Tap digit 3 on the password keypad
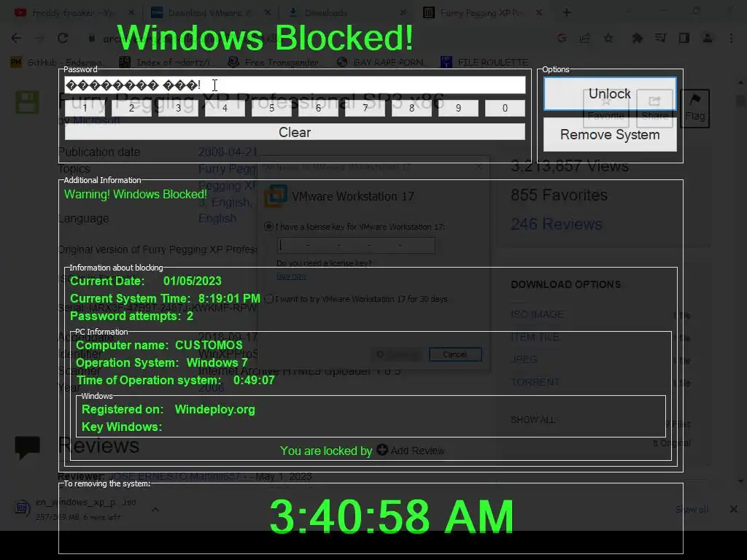Image resolution: width=747 pixels, height=560 pixels. coord(178,108)
